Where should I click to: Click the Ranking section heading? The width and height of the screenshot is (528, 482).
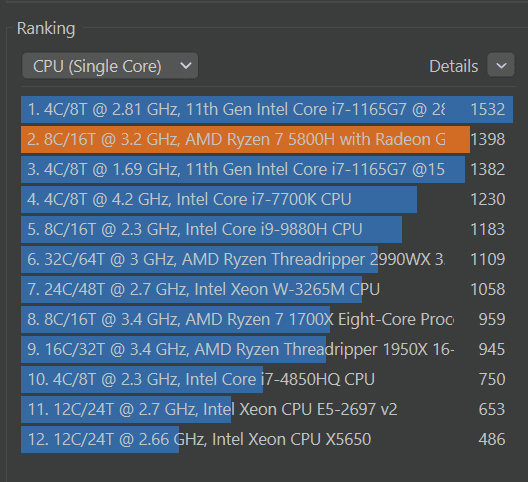[x=46, y=29]
